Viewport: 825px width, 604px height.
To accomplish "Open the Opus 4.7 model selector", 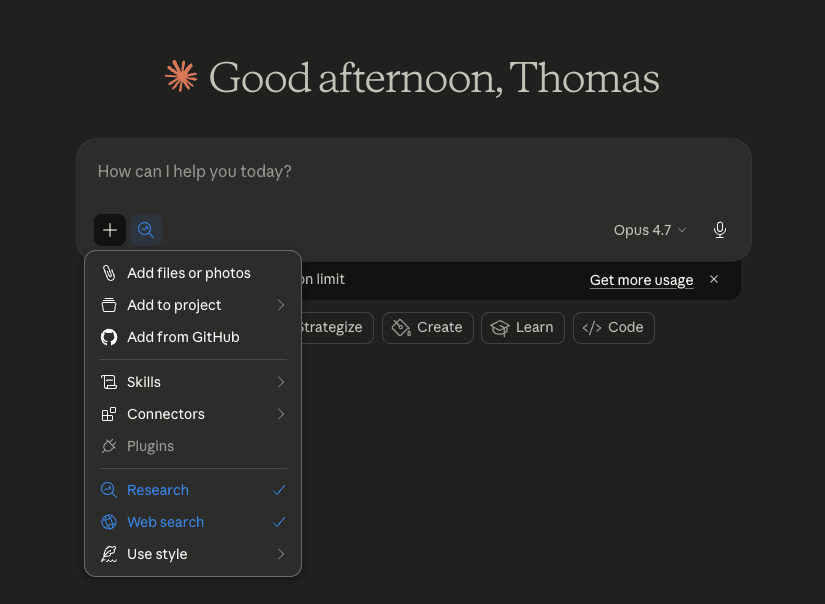I will point(650,230).
